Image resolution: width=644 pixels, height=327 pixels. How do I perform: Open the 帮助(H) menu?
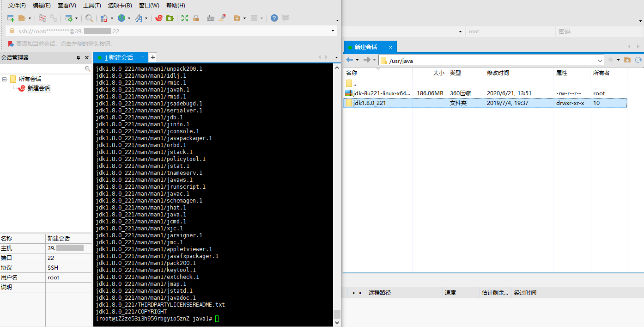point(176,6)
